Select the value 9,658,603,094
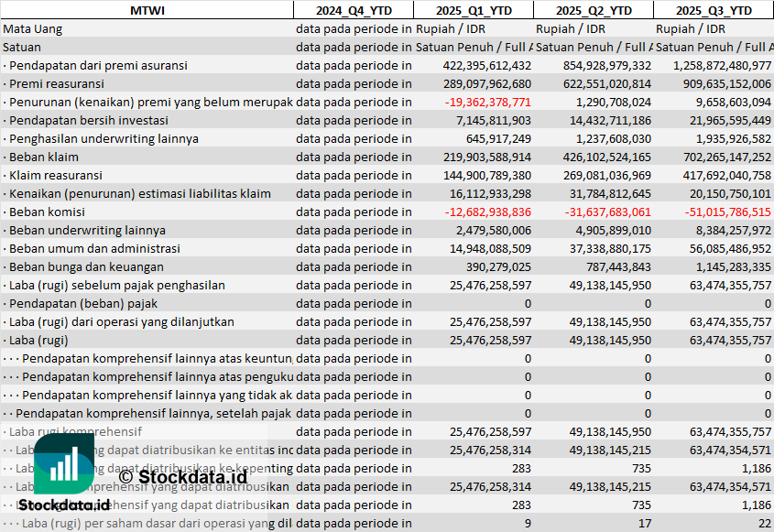Image resolution: width=774 pixels, height=532 pixels. click(x=734, y=103)
